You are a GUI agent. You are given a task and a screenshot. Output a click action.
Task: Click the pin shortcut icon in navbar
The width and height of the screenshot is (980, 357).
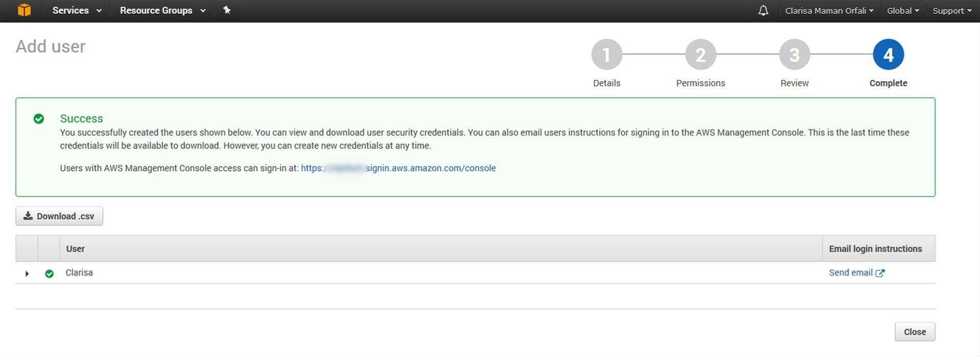pyautogui.click(x=227, y=10)
